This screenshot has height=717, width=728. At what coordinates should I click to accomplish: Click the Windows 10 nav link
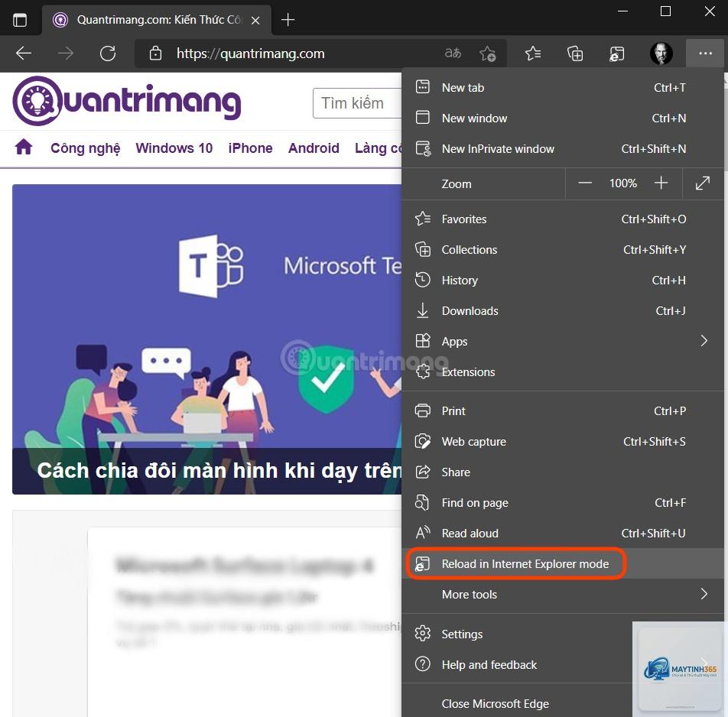(x=174, y=148)
